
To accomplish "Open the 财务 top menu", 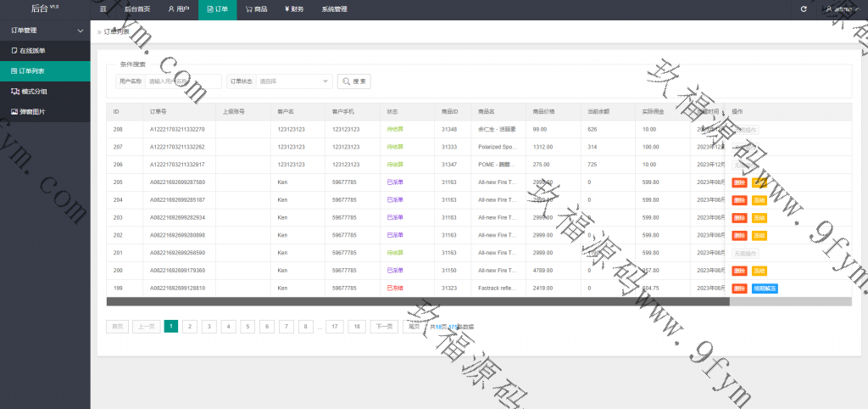I will 294,9.
